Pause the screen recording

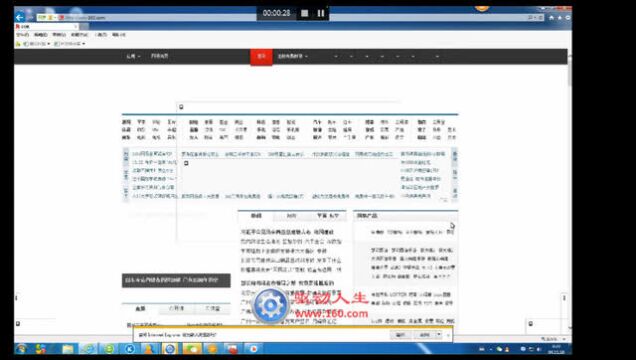[x=320, y=13]
